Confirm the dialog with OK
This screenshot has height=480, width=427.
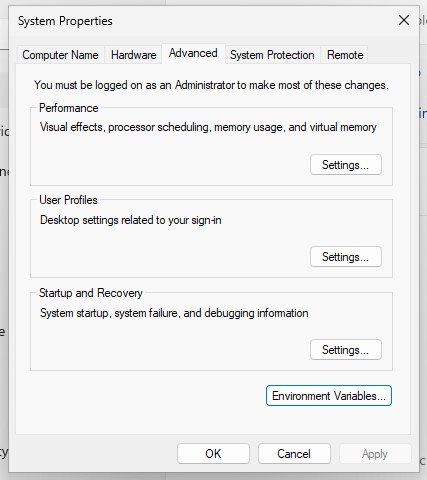point(213,453)
